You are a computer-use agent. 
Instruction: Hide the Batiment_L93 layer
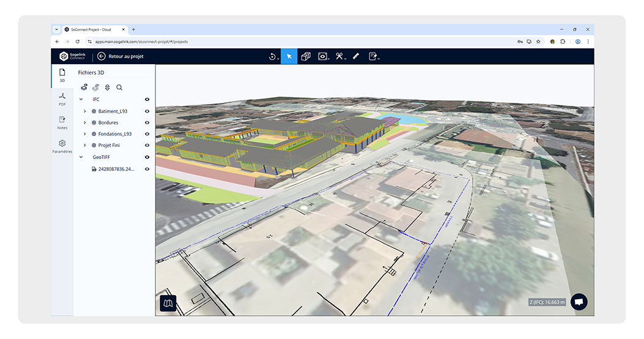[147, 111]
